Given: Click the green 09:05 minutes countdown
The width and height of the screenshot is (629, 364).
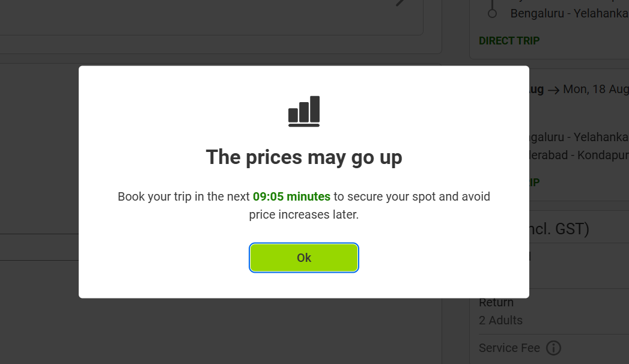Looking at the screenshot, I should 291,196.
